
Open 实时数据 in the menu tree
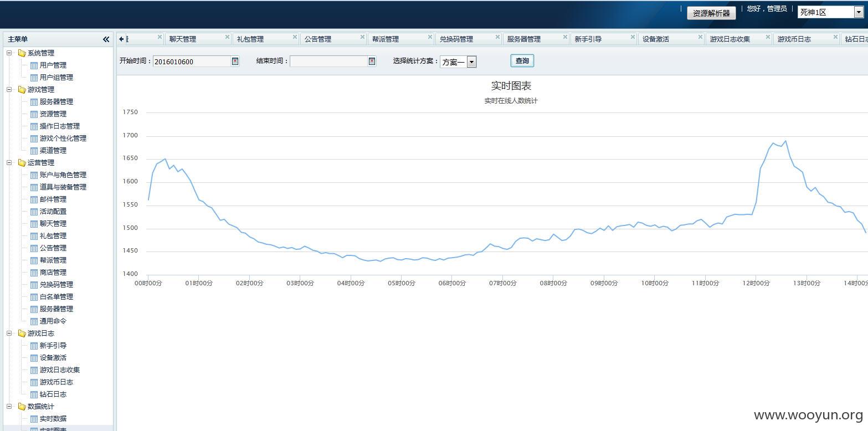click(53, 419)
